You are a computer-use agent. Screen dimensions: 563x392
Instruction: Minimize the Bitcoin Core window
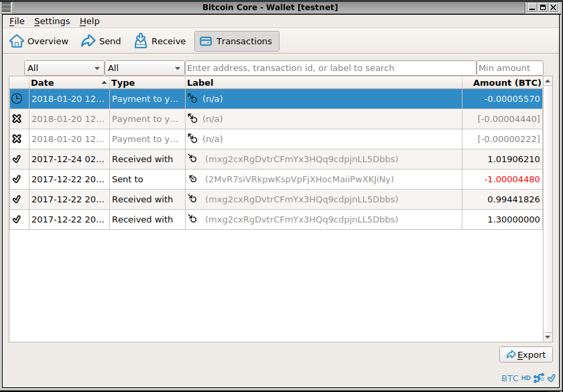532,7
